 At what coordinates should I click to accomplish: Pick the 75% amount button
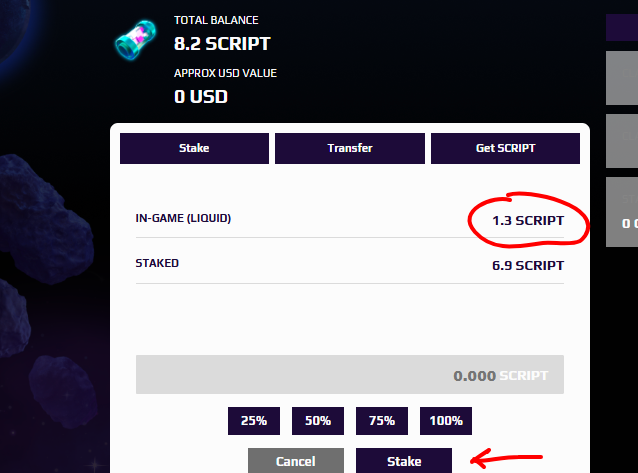click(382, 420)
